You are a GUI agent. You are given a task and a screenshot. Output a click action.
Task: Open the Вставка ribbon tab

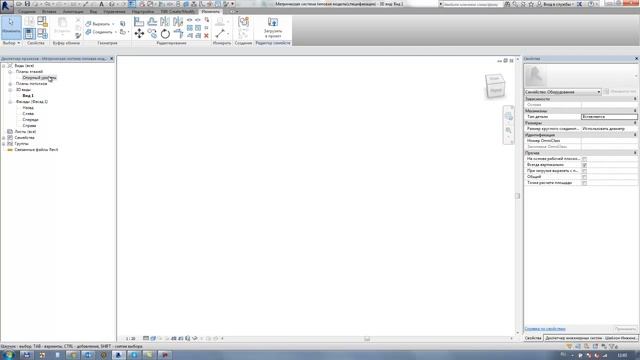[x=49, y=11]
